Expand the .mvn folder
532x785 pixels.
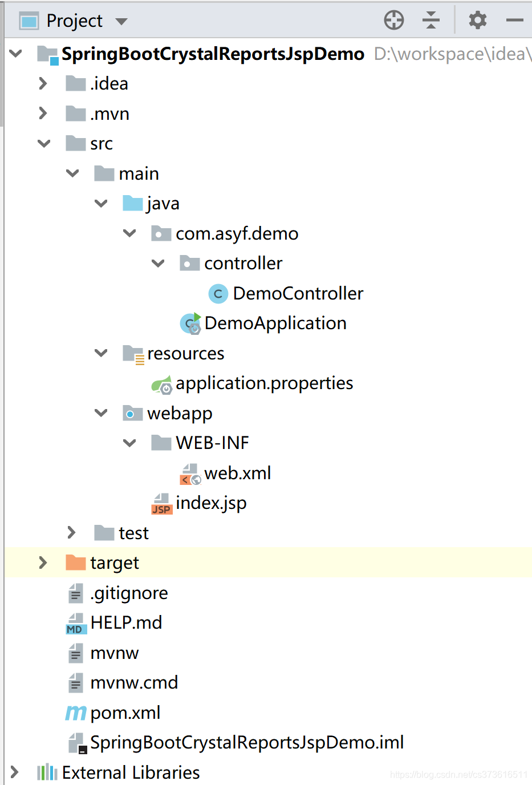click(x=43, y=114)
